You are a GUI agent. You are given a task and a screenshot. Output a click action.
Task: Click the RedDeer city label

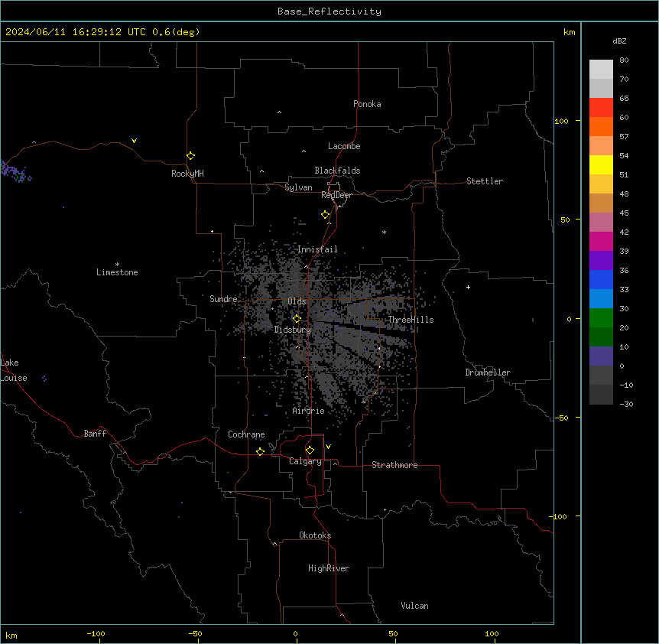point(336,195)
